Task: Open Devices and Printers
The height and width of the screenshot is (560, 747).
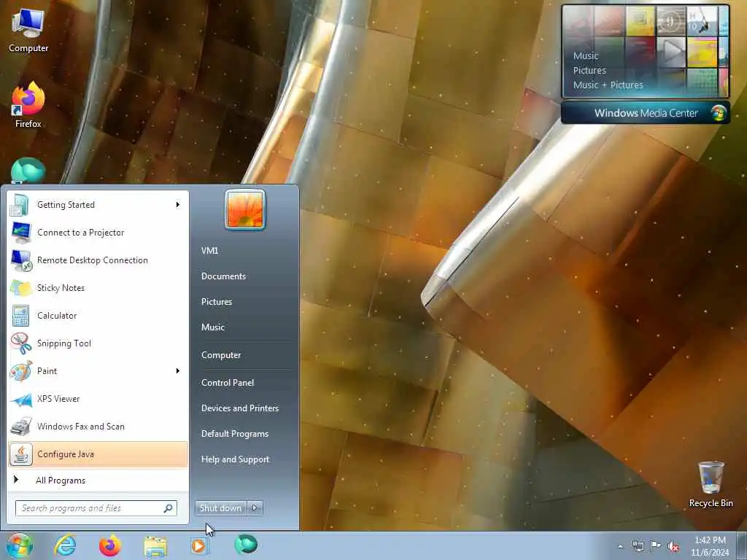Action: click(x=240, y=408)
